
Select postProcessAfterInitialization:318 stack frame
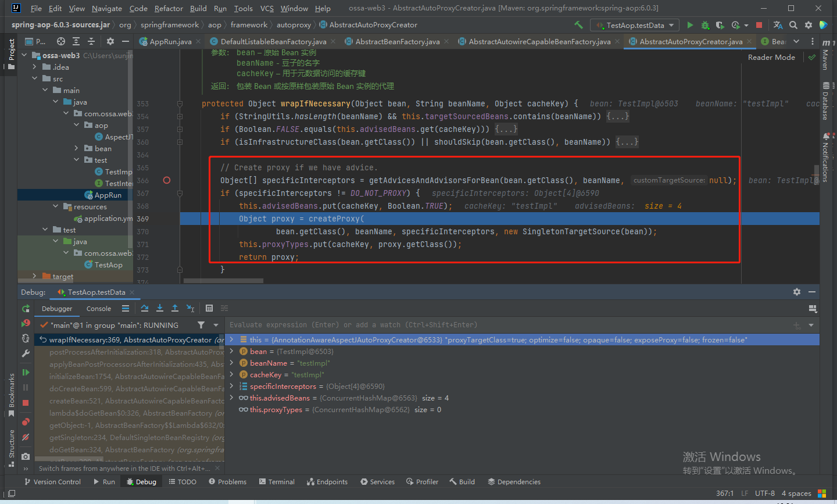click(x=129, y=352)
